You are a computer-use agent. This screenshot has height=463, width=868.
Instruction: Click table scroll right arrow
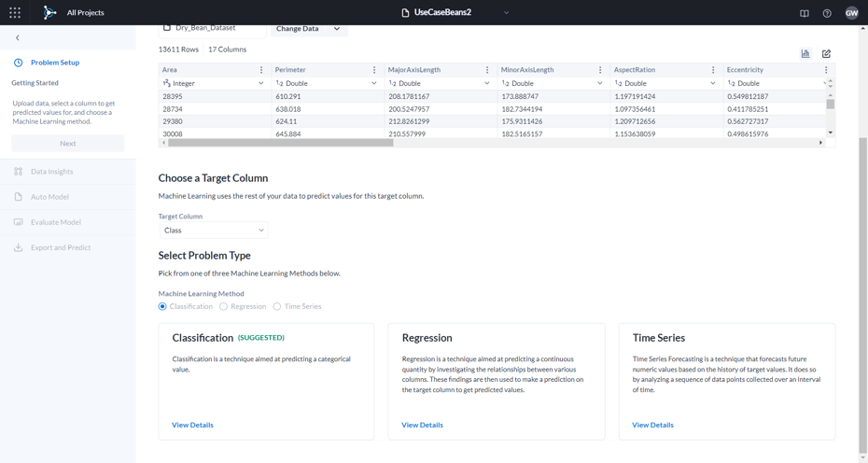(x=821, y=143)
